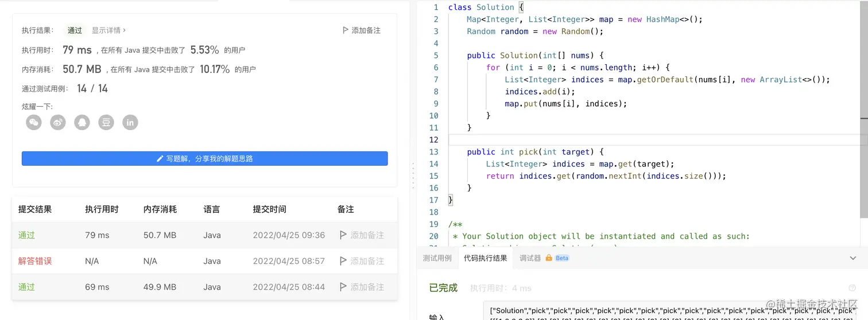The height and width of the screenshot is (320, 868).
Task: Share result via Douban icon
Action: coord(106,122)
